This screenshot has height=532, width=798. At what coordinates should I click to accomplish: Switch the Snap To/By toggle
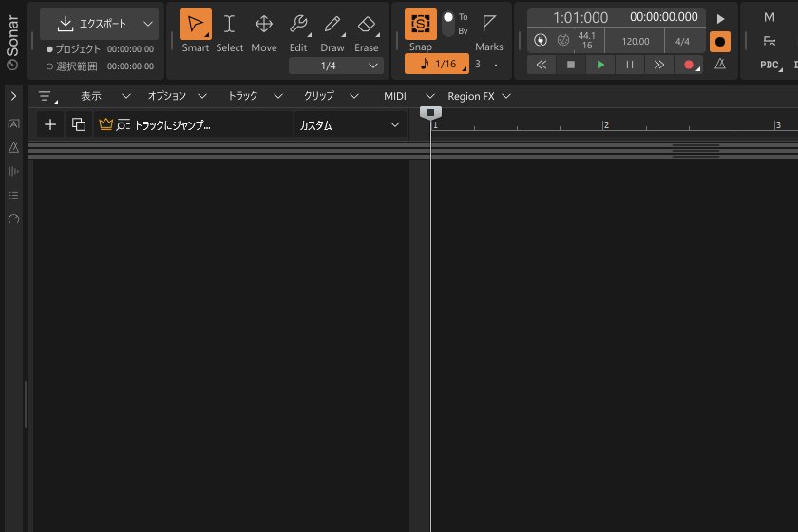[x=448, y=24]
